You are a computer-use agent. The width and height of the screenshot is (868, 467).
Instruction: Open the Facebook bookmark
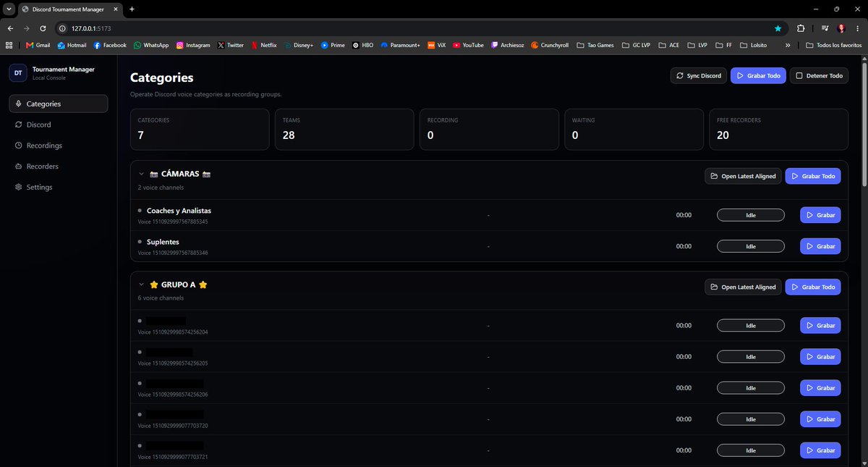(109, 45)
